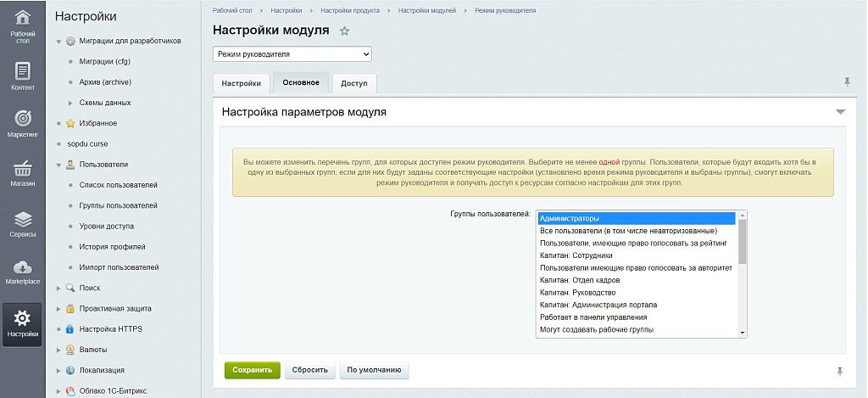
Task: Open the Рабочий стол sidebar section
Action: tap(23, 25)
